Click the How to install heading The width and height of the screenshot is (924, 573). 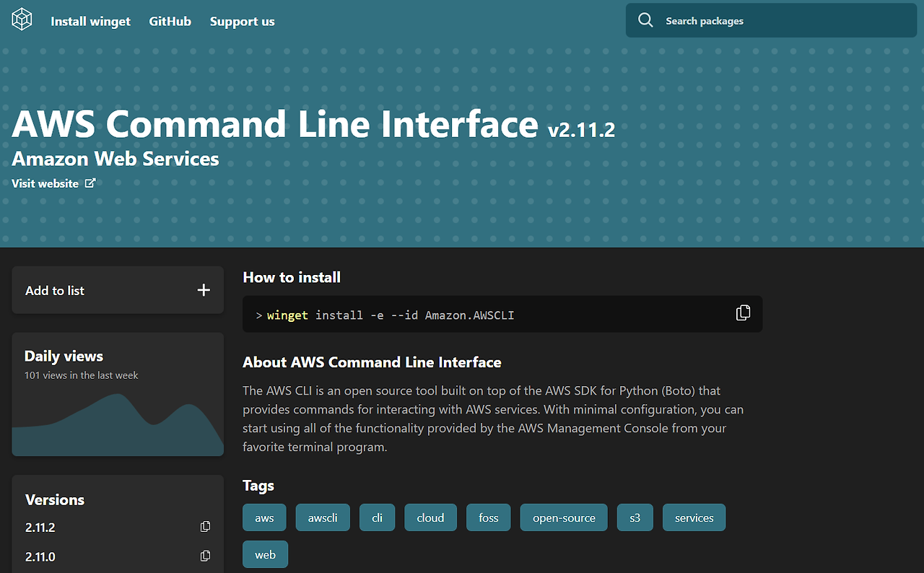[x=292, y=277]
